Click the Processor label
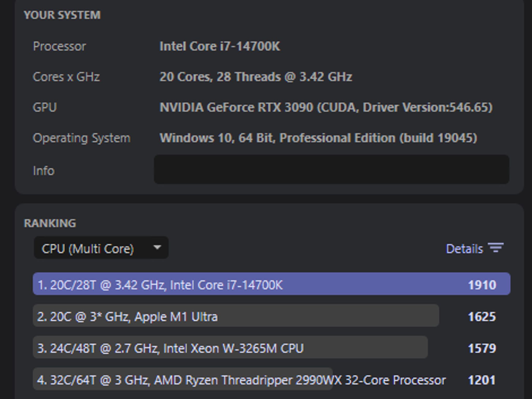 pos(59,46)
